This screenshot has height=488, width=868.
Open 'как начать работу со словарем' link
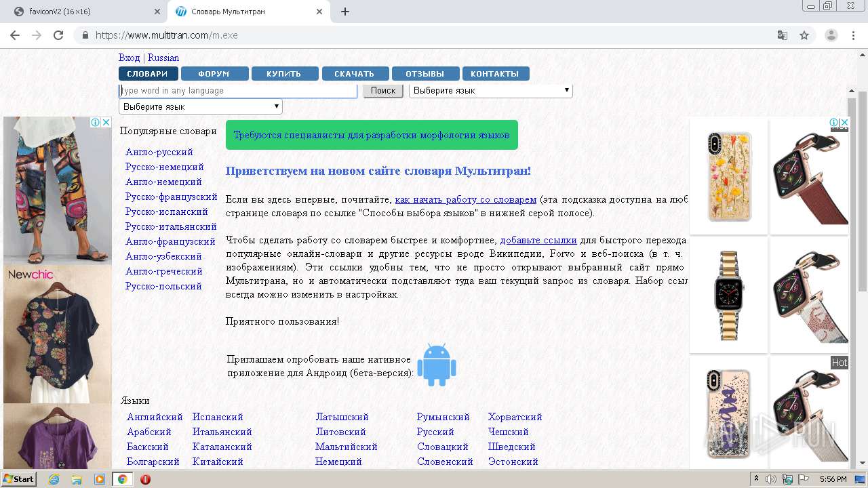coord(466,199)
